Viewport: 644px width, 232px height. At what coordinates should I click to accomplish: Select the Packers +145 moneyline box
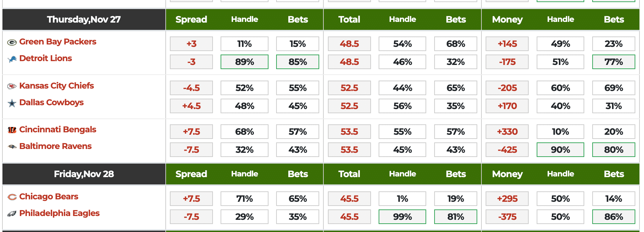coord(507,44)
